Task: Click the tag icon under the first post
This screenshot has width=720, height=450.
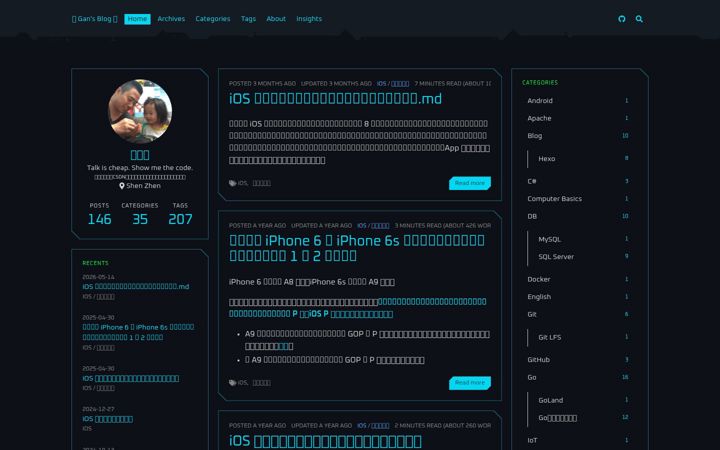Action: coord(232,183)
